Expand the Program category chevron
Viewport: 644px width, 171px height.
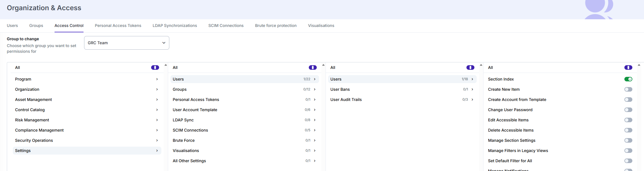pyautogui.click(x=157, y=79)
